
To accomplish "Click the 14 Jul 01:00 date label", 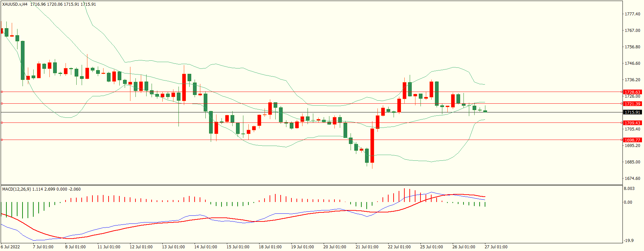I will (x=205, y=247).
